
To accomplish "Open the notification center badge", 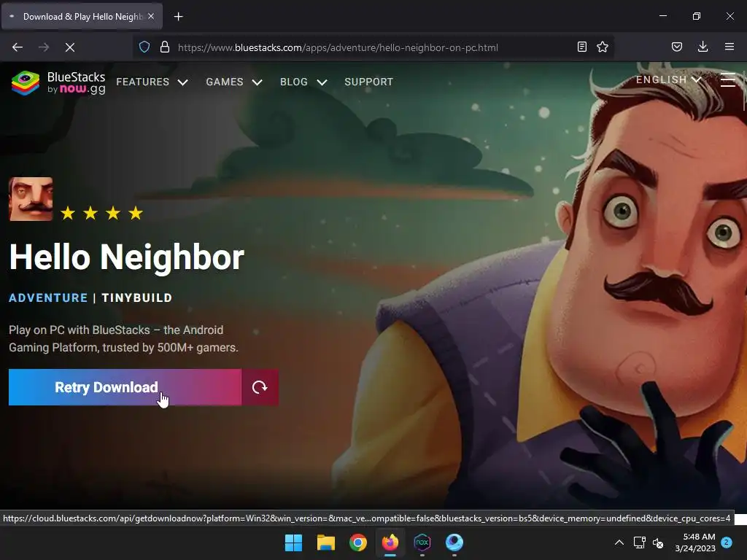I will click(x=727, y=542).
